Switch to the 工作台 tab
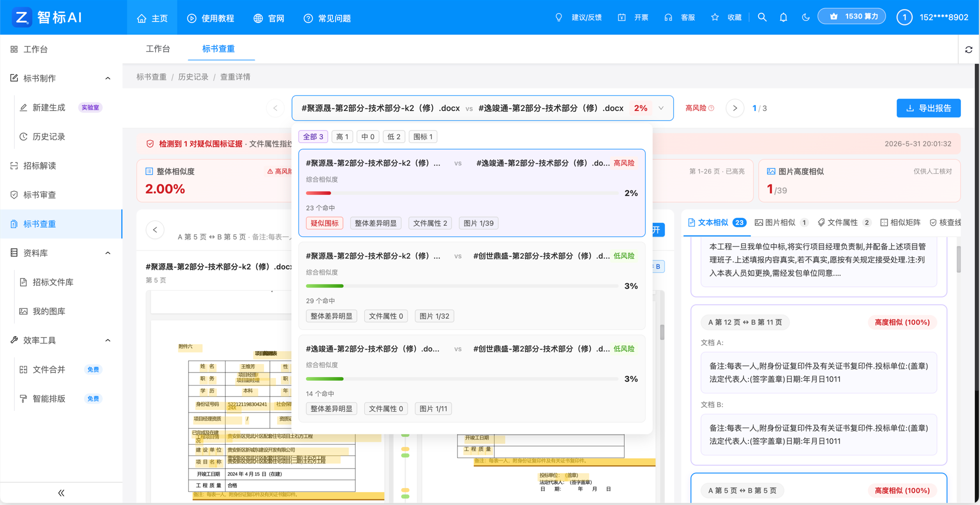This screenshot has height=505, width=980. point(158,49)
